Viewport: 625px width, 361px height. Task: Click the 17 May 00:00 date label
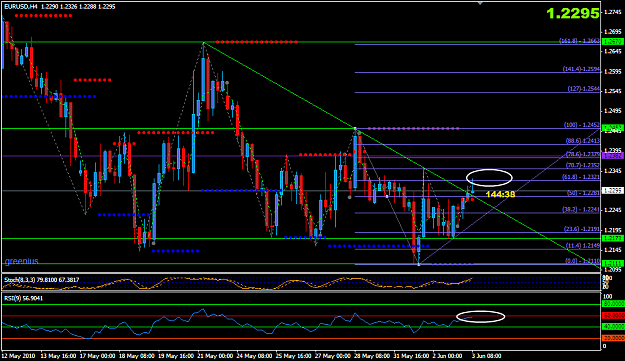coord(98,356)
